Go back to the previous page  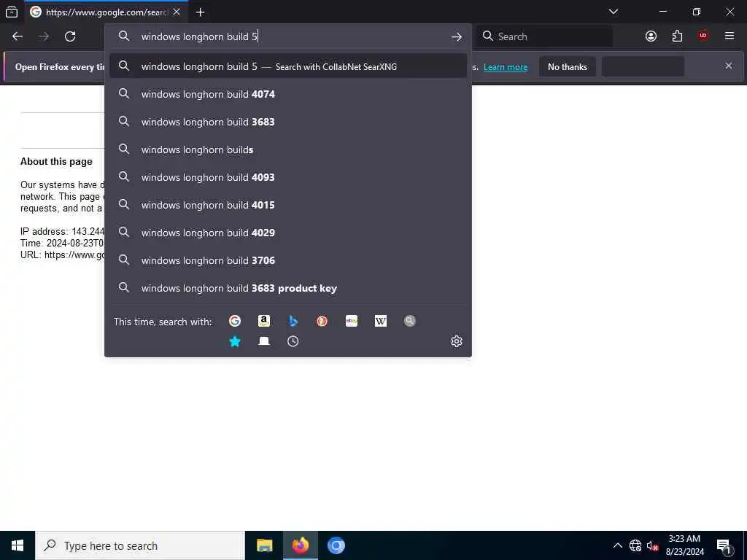18,36
